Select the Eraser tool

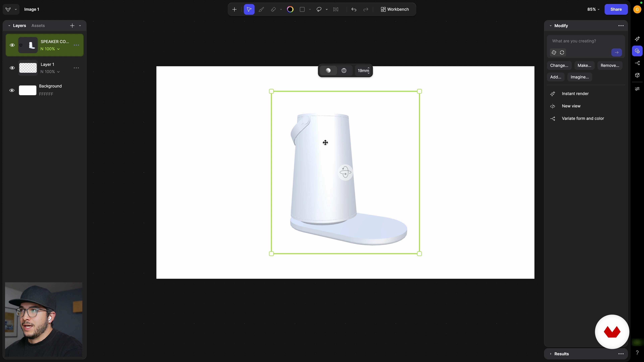pos(273,10)
